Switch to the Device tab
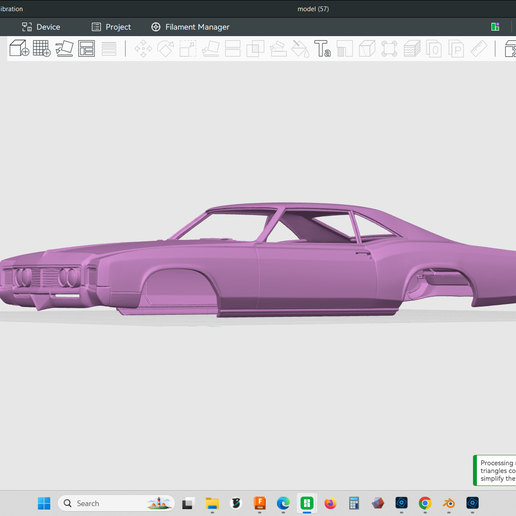The image size is (516, 516). click(41, 27)
